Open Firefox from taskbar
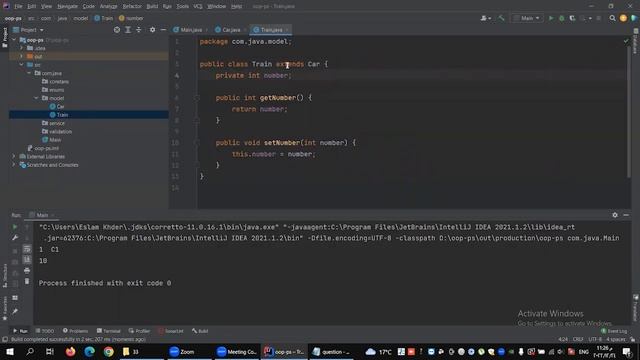Image resolution: width=640 pixels, height=360 pixels. click(x=70, y=351)
